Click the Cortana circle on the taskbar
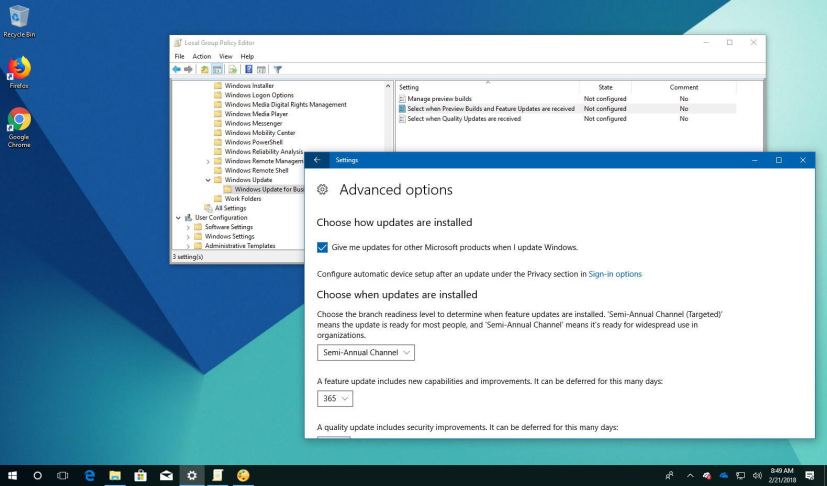Image resolution: width=827 pixels, height=486 pixels. click(x=37, y=475)
